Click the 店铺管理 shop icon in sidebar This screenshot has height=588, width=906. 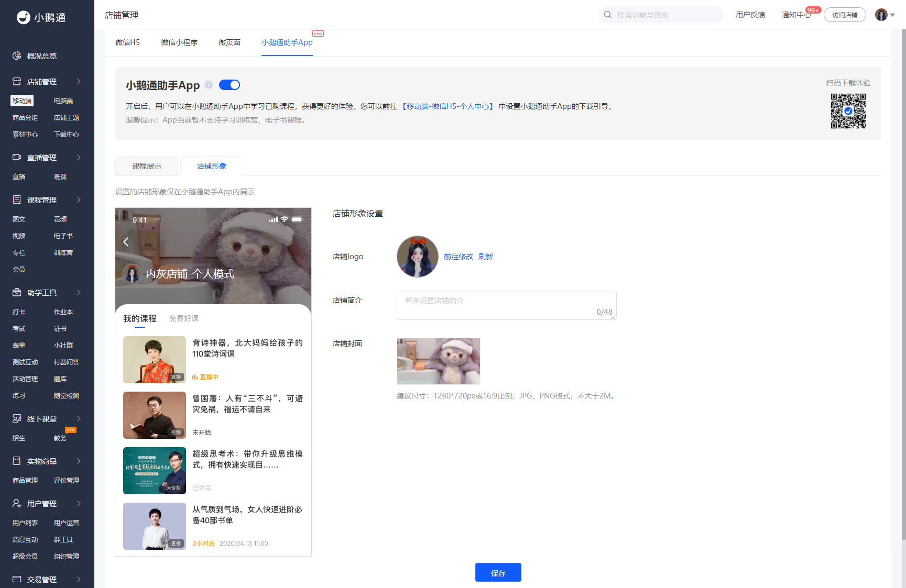(x=17, y=81)
